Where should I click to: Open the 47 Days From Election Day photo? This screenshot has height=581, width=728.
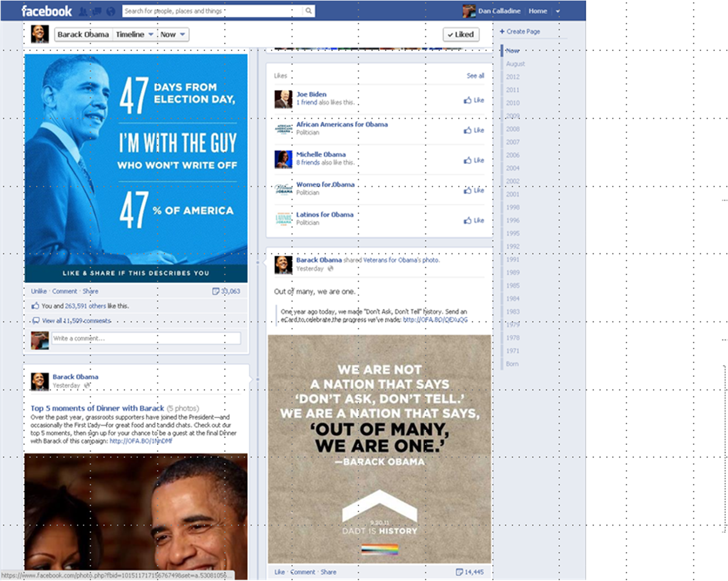(136, 168)
